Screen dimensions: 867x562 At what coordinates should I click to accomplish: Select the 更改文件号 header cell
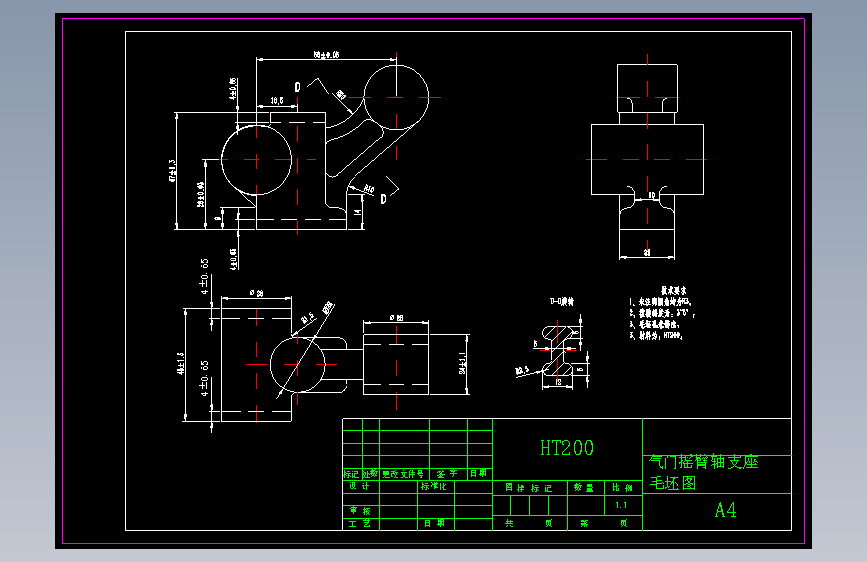[403, 474]
